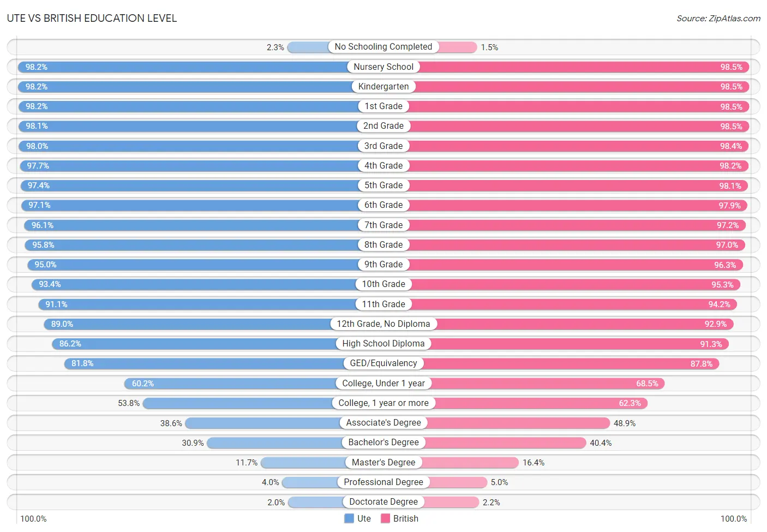
Task: Click the British Master's Degree 16.4% bar
Action: click(470, 463)
